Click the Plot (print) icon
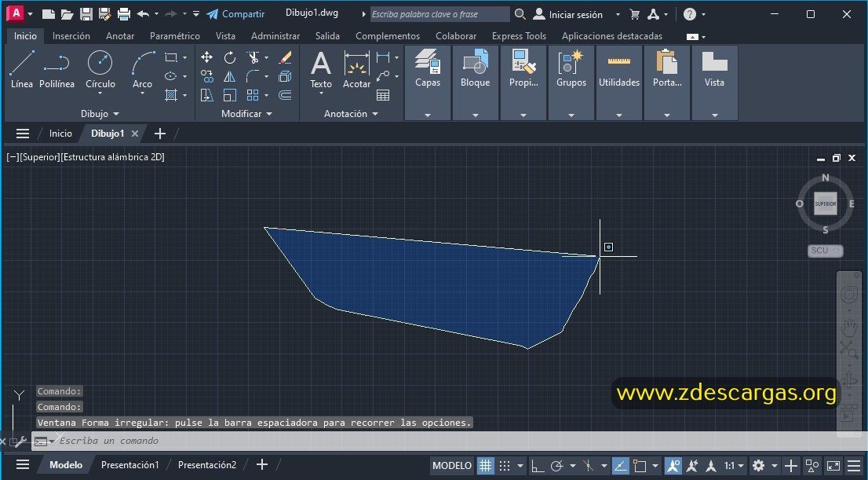 (x=123, y=14)
